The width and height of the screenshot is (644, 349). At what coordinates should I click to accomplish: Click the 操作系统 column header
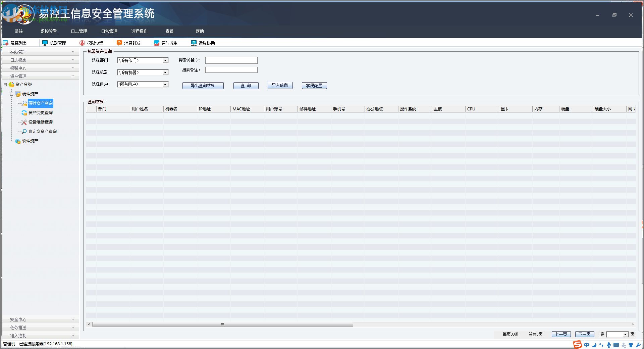pyautogui.click(x=415, y=109)
